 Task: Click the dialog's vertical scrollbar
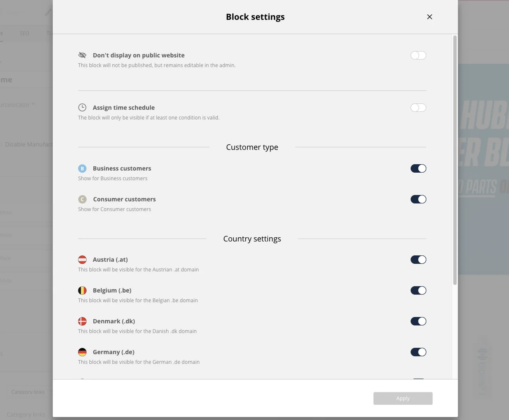click(455, 160)
